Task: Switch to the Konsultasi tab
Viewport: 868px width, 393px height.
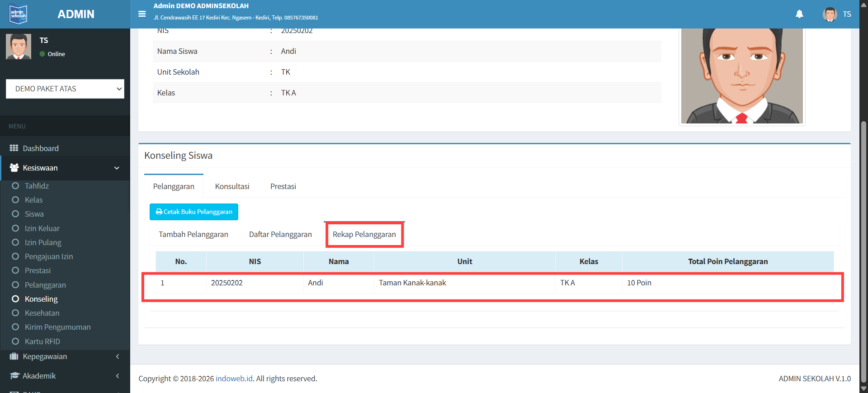Action: [232, 186]
